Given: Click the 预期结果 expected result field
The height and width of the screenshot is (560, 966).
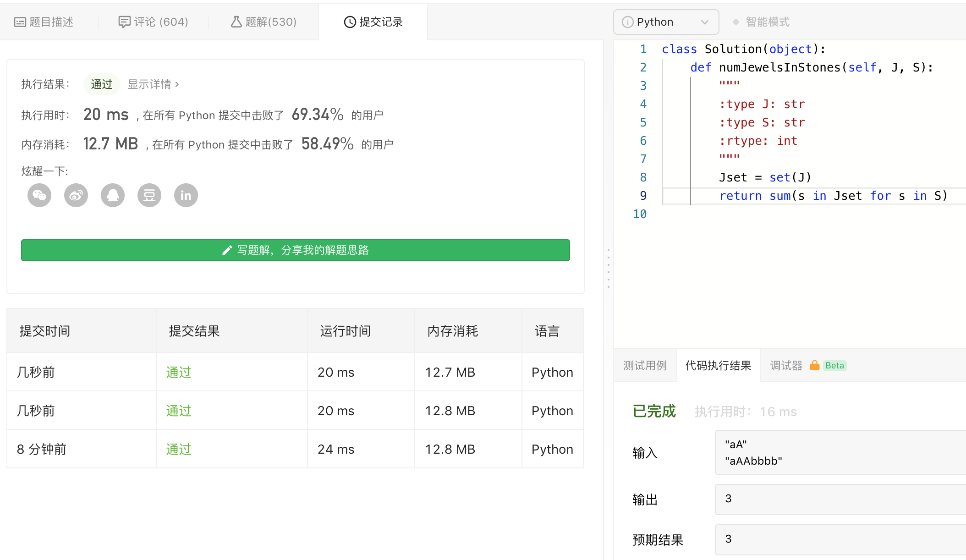Looking at the screenshot, I should click(x=840, y=539).
